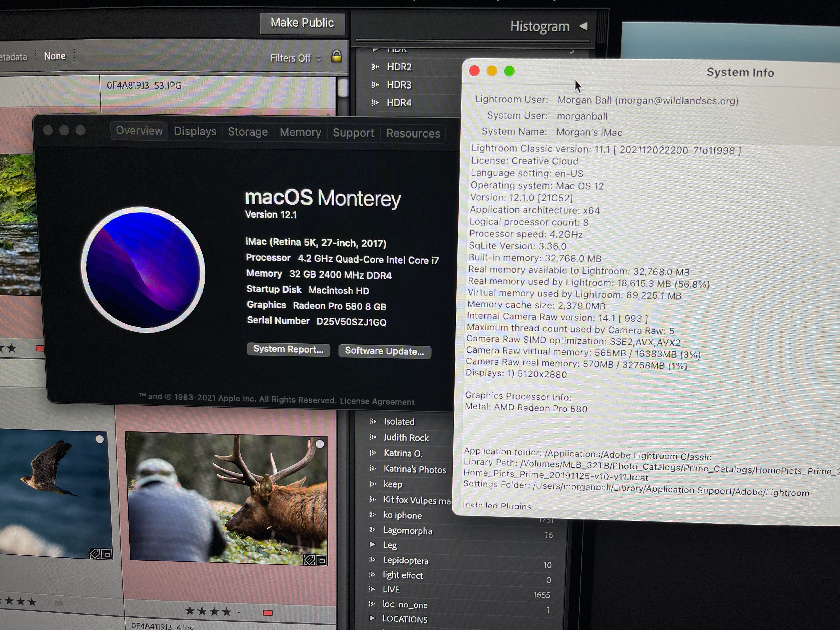Click keyword icon beside Lagomorpha
Image resolution: width=840 pixels, height=630 pixels.
[372, 530]
